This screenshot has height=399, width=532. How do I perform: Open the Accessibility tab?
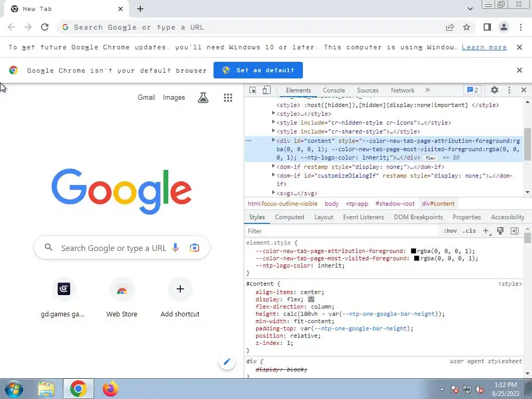point(508,217)
